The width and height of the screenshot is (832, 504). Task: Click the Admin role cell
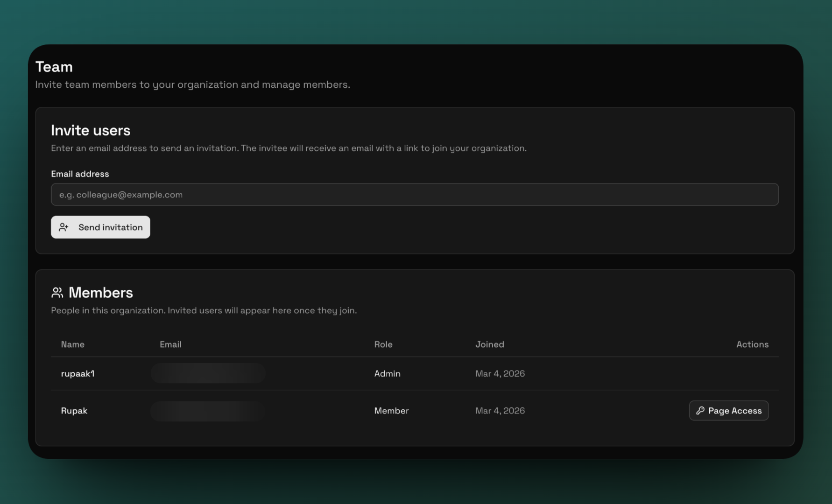coord(387,374)
